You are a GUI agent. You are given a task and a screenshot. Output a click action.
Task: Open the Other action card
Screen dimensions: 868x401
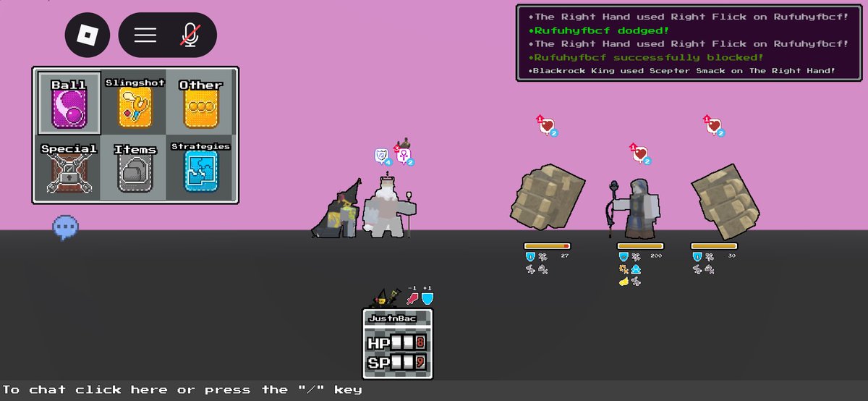200,104
